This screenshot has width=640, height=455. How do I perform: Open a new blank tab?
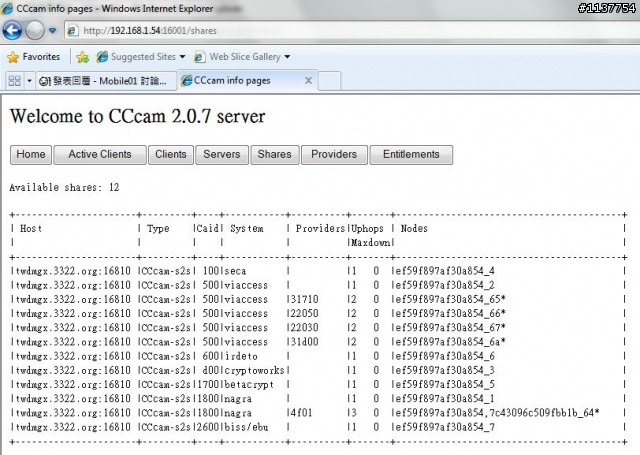329,80
